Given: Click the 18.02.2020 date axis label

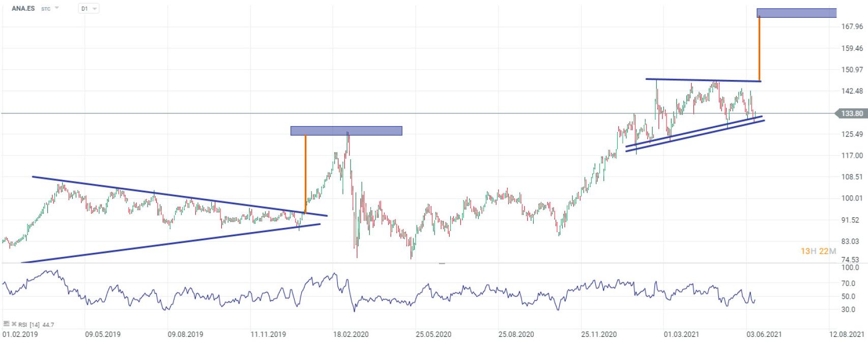Looking at the screenshot, I should tap(351, 334).
